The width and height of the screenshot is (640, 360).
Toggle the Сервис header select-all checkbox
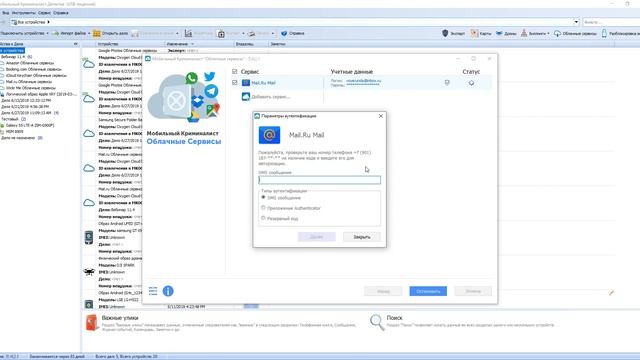234,71
